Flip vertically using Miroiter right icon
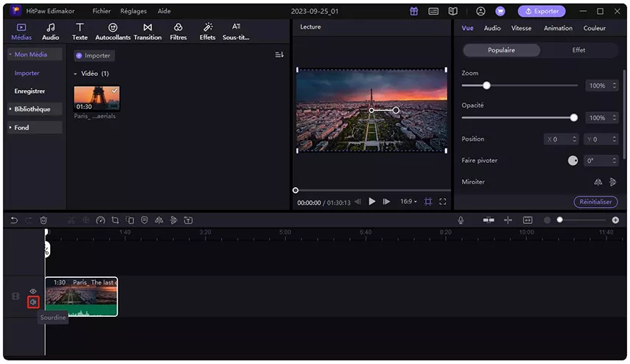 (613, 182)
